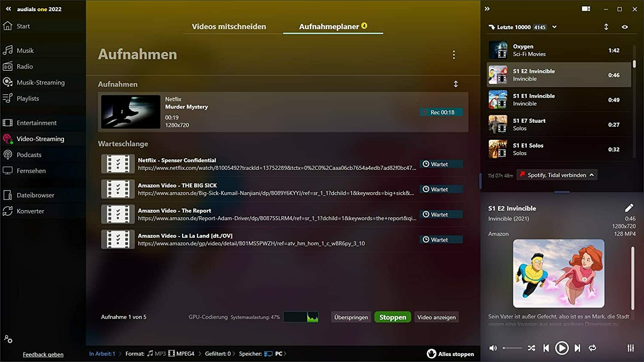Adjust the volume slider in the player
The width and height of the screenshot is (644, 362).
512,348
